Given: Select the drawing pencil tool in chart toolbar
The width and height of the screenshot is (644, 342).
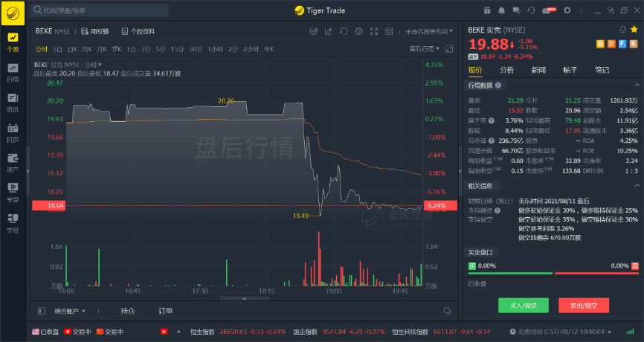Looking at the screenshot, I should coord(328,31).
